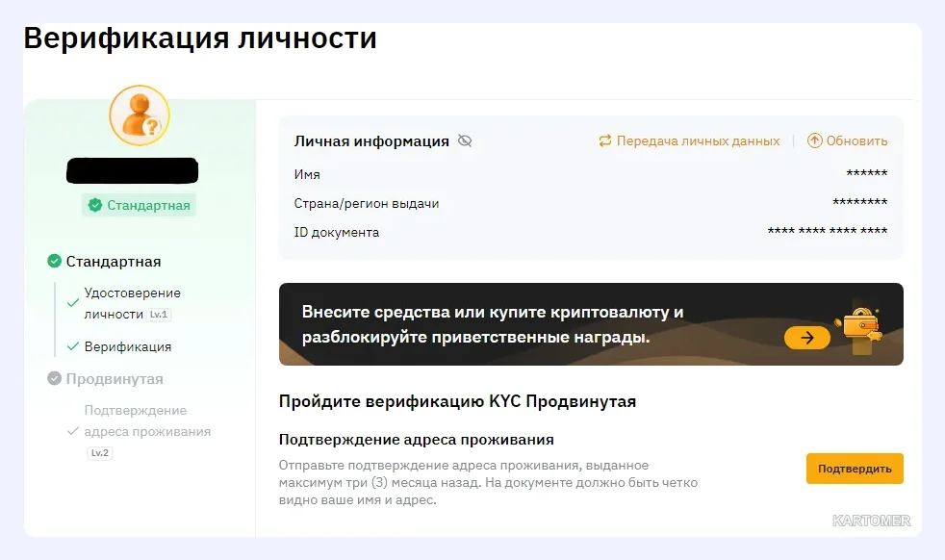The width and height of the screenshot is (945, 560).
Task: Click the Обновить link
Action: (856, 141)
